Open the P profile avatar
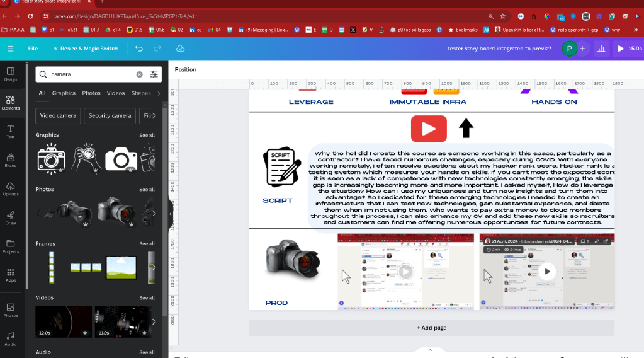Screen dimensions: 644x358 (x=569, y=49)
